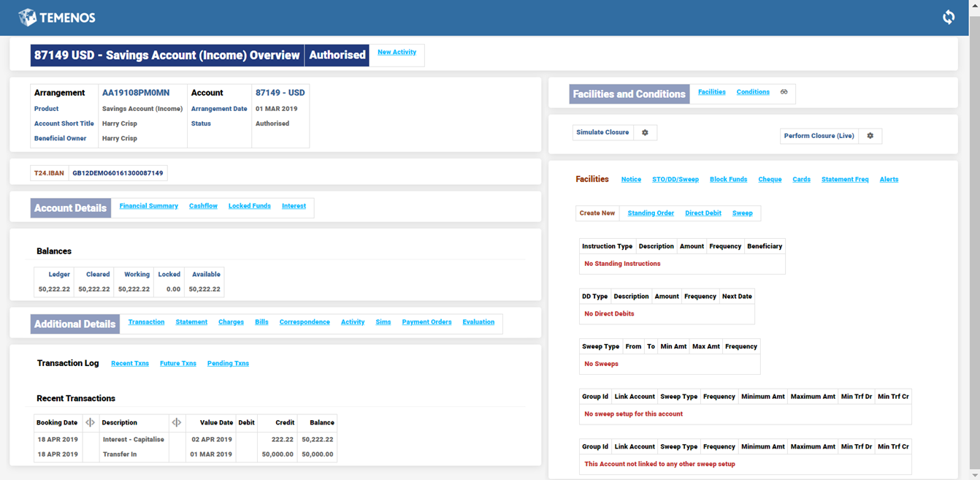Switch to the Financial Summary tab
Image resolution: width=980 pixels, height=480 pixels.
148,206
